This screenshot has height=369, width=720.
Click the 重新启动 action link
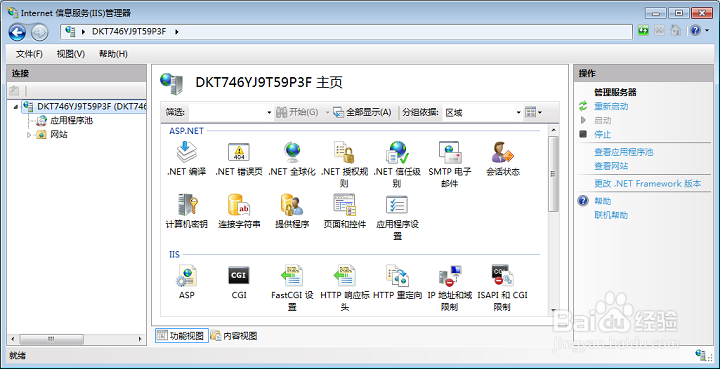coord(611,106)
